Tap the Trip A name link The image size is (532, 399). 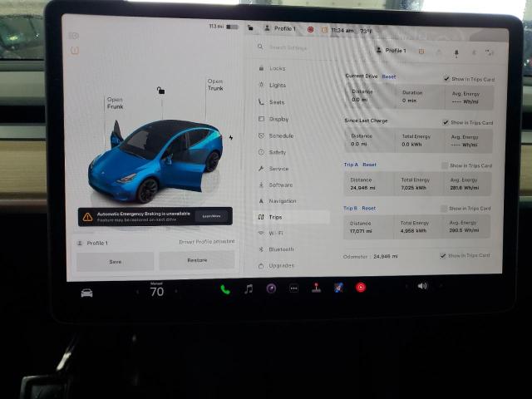click(x=351, y=165)
